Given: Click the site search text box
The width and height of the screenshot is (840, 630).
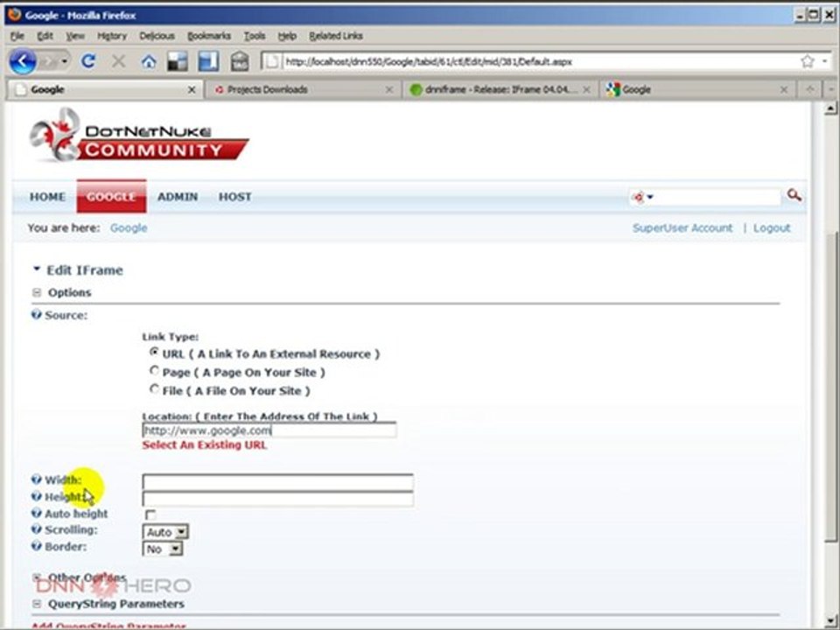Looking at the screenshot, I should click(717, 197).
